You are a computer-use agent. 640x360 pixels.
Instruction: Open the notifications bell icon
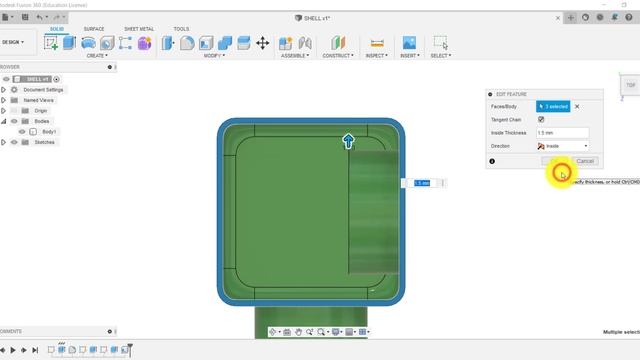coord(614,18)
